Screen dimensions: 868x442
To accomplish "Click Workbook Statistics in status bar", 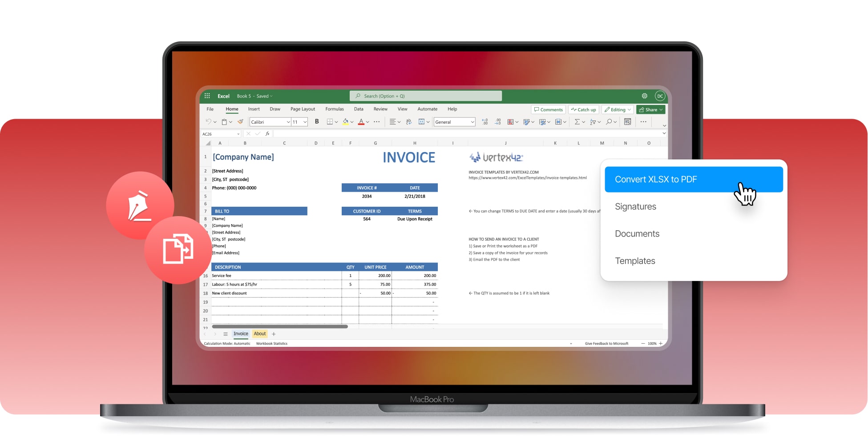I will tap(271, 344).
